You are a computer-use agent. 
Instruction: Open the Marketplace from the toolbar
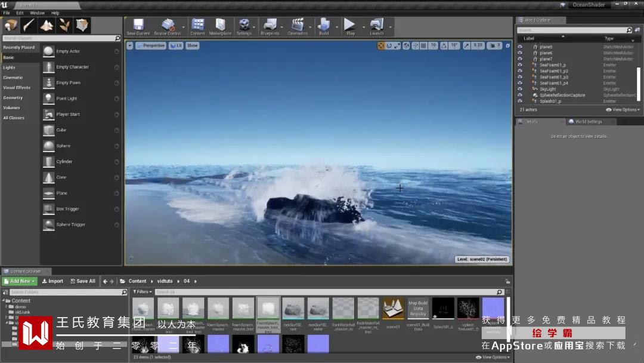[x=220, y=26]
